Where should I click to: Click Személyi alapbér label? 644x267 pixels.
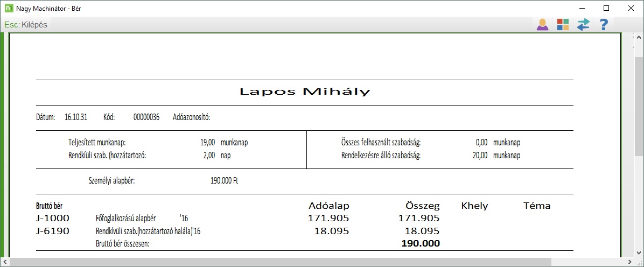coord(111,181)
